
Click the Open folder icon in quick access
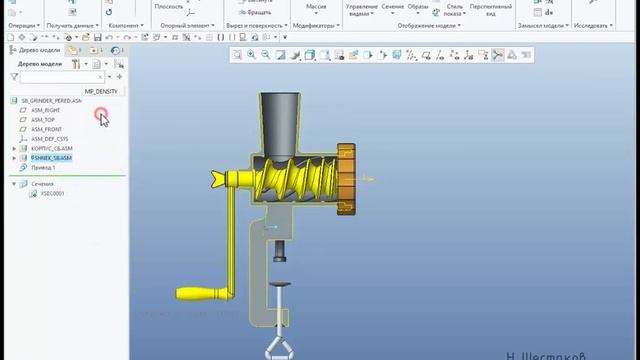pyautogui.click(x=86, y=38)
